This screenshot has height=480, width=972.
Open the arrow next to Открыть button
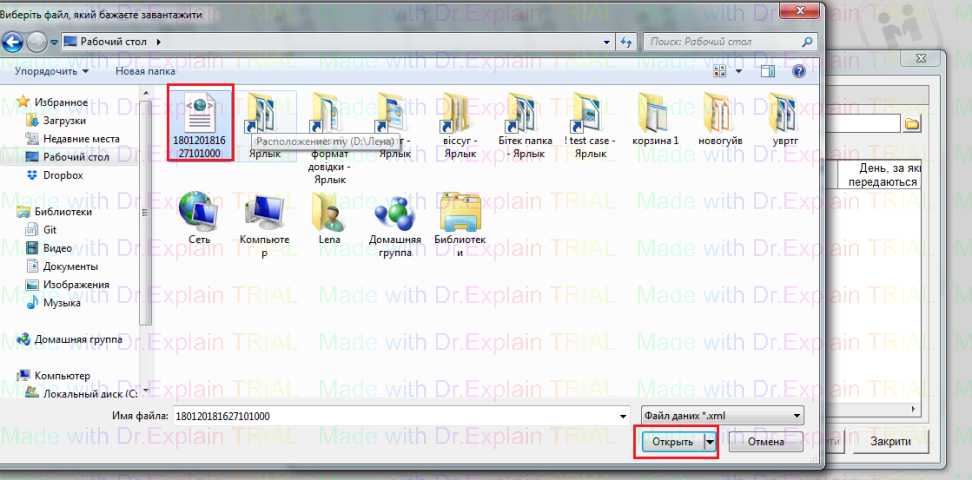tap(710, 442)
